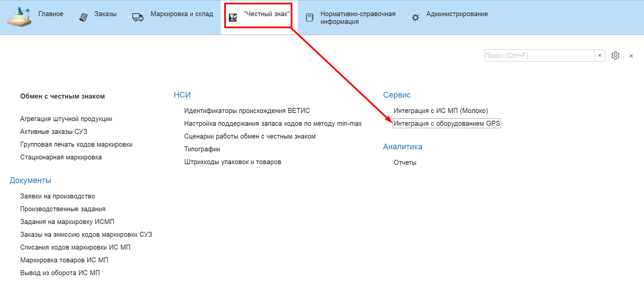
Task: Click the НСИ group heading
Action: pyautogui.click(x=182, y=95)
